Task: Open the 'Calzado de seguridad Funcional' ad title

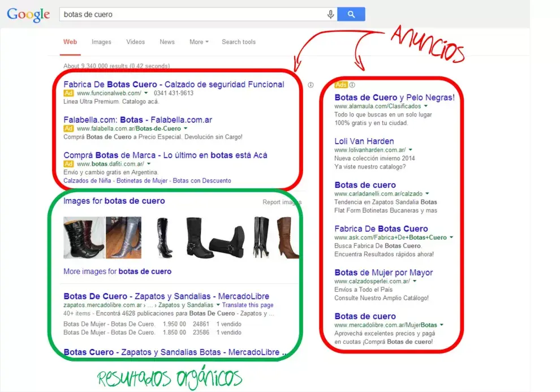Action: (x=174, y=85)
